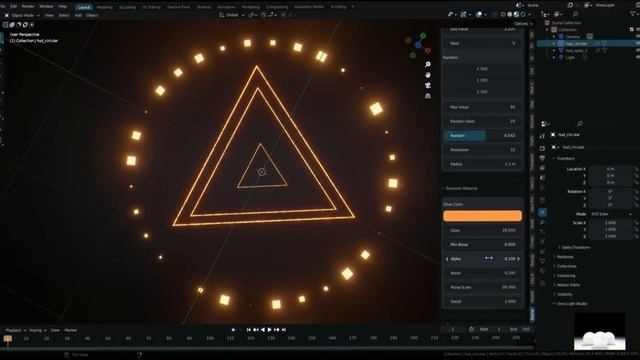The image size is (640, 360).
Task: Collapse the Collection in the outliner
Action: click(547, 30)
